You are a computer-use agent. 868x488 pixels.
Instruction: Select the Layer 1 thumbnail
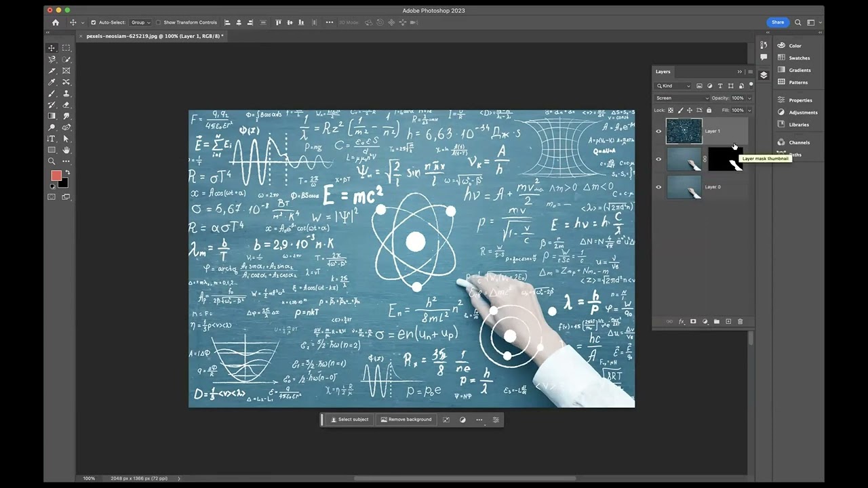pyautogui.click(x=684, y=131)
